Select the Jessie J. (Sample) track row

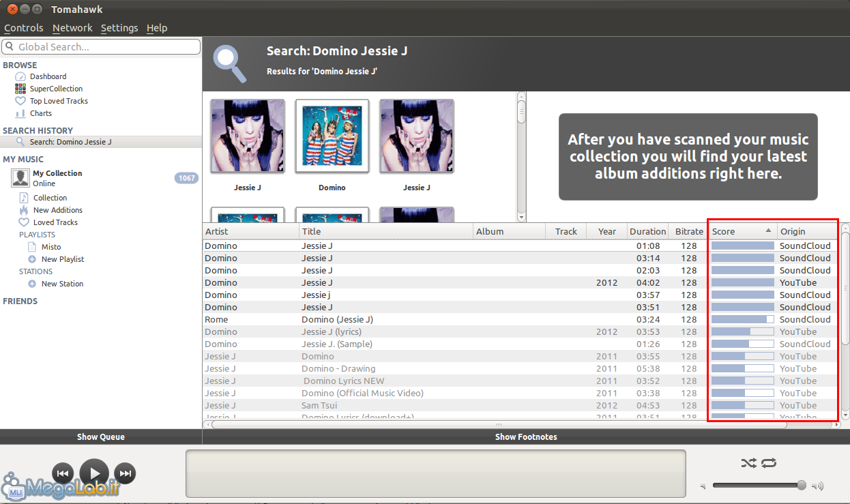(x=521, y=344)
